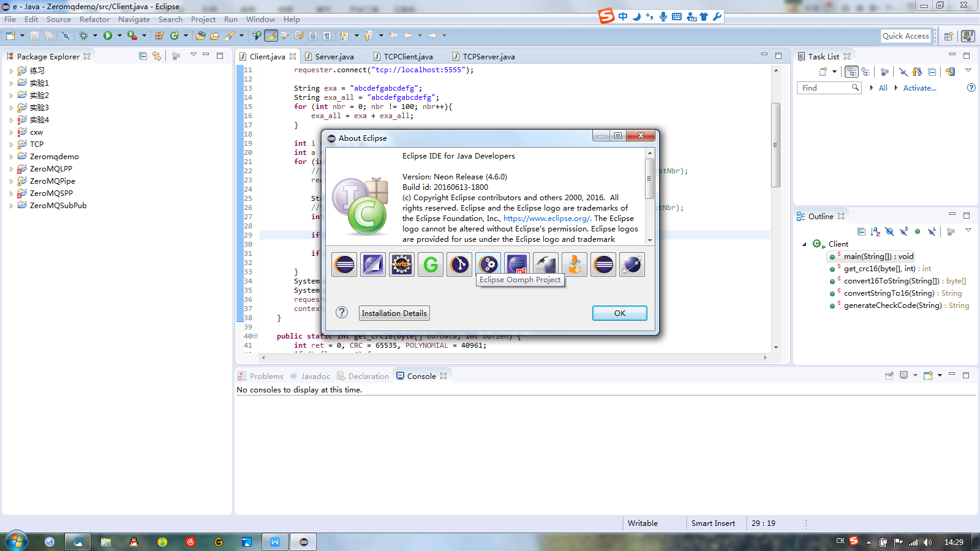Click the green G feature icon

tap(431, 264)
